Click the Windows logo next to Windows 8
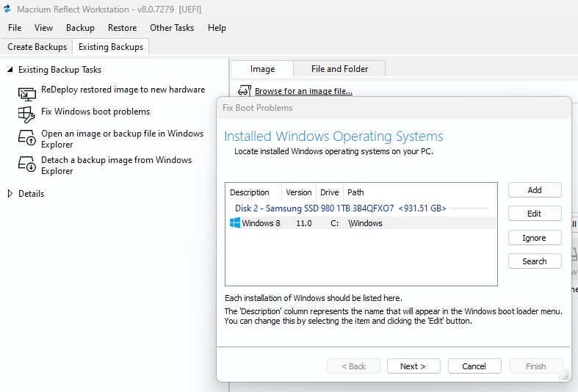The image size is (578, 392). (235, 222)
